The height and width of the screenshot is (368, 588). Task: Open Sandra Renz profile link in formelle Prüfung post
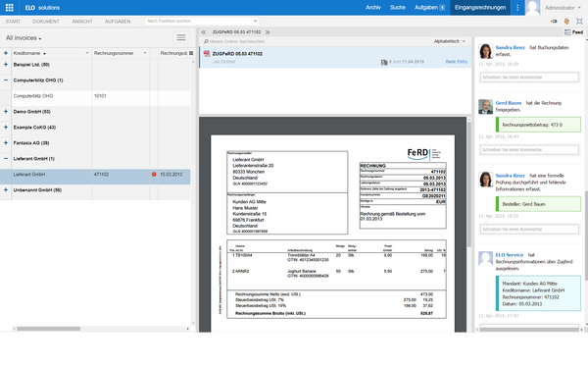point(510,176)
